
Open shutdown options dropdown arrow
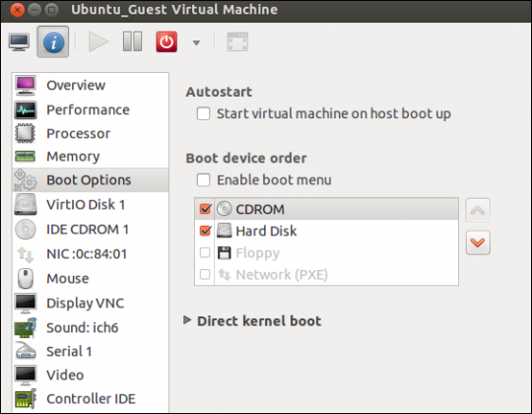coord(196,42)
